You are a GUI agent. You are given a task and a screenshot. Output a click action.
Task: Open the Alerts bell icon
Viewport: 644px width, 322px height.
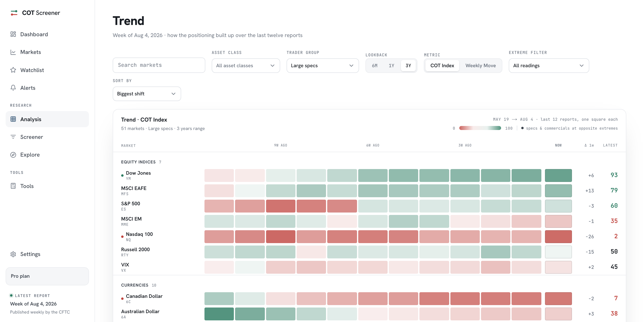13,88
